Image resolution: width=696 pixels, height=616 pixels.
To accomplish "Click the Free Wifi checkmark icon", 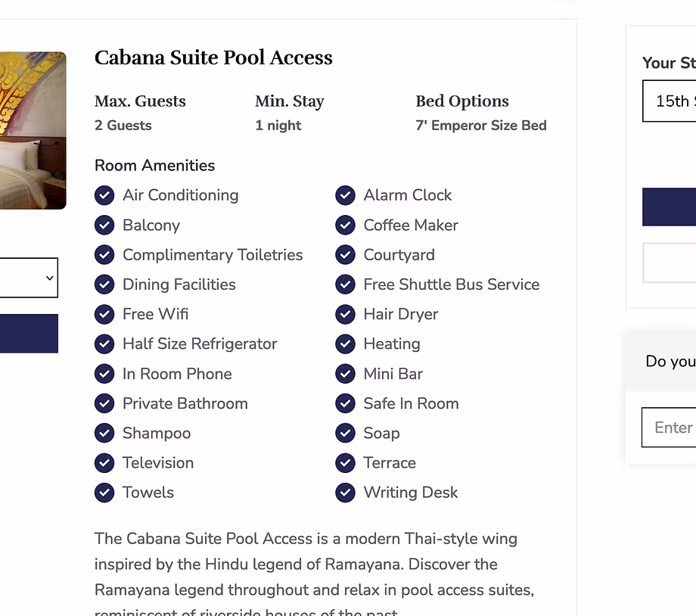I will 104,314.
